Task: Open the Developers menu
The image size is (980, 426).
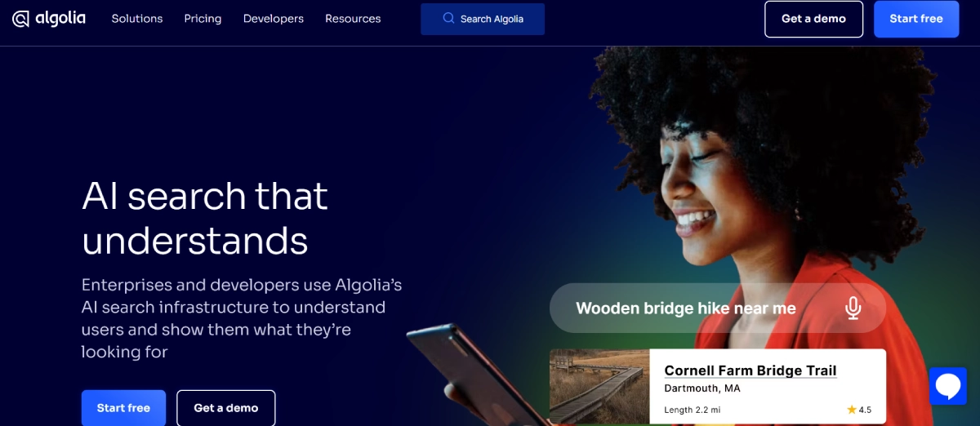Action: tap(274, 19)
